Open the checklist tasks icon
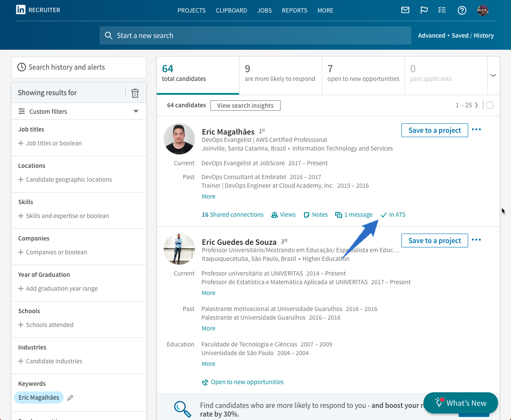 [442, 10]
